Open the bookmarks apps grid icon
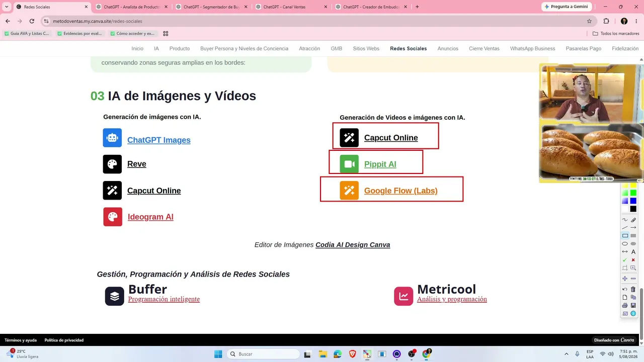This screenshot has width=644, height=362. [166, 34]
